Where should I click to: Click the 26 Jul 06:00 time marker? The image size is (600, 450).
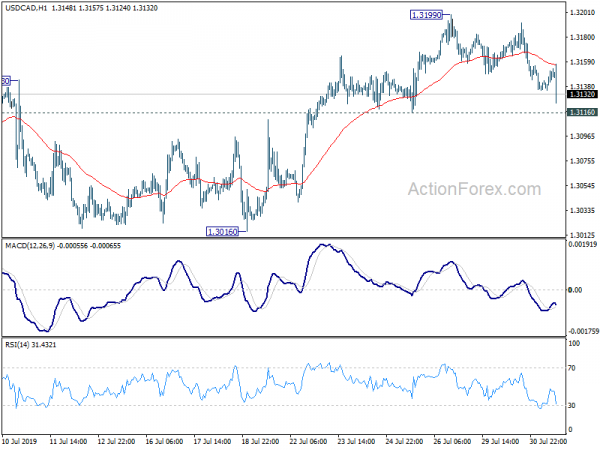coord(452,441)
